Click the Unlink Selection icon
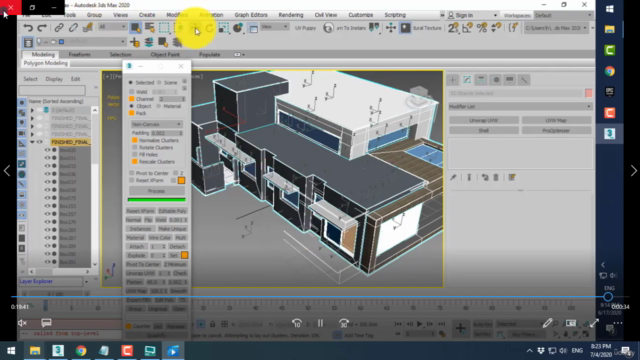640x360 pixels. [73, 28]
